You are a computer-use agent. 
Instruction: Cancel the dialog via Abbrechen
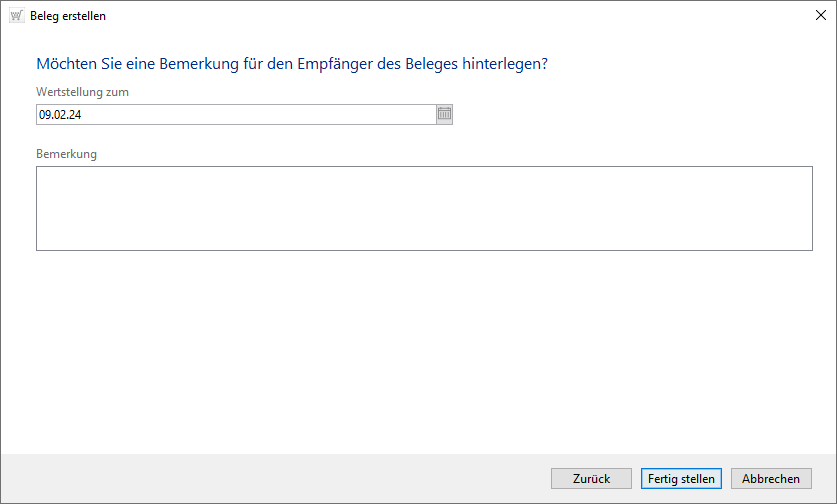pyautogui.click(x=771, y=479)
